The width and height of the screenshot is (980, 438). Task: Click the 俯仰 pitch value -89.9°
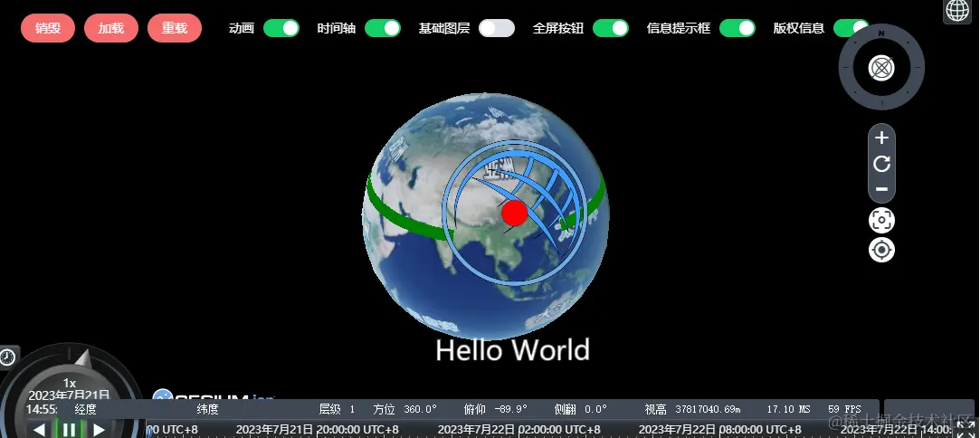[510, 409]
